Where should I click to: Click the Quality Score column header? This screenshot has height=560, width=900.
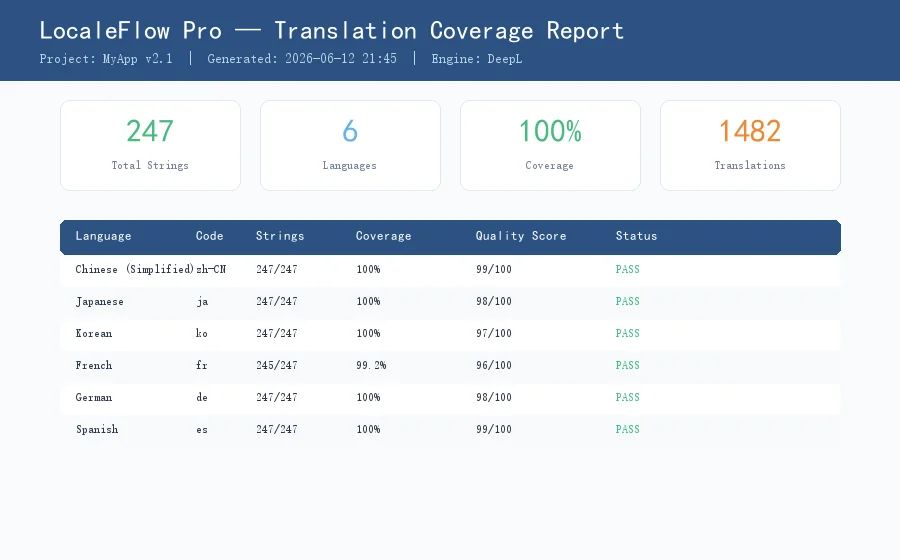point(521,236)
